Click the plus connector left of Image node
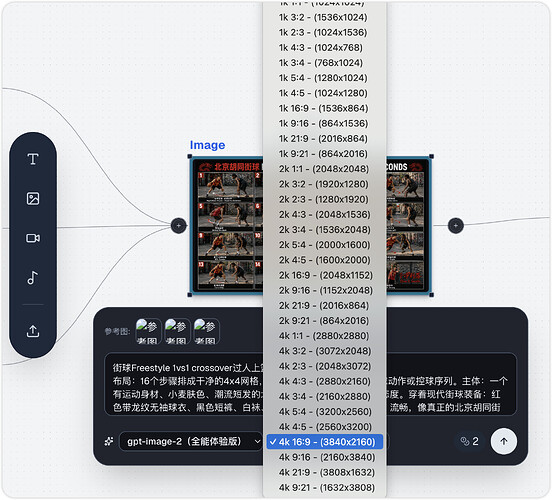This screenshot has width=552, height=500. [x=178, y=225]
